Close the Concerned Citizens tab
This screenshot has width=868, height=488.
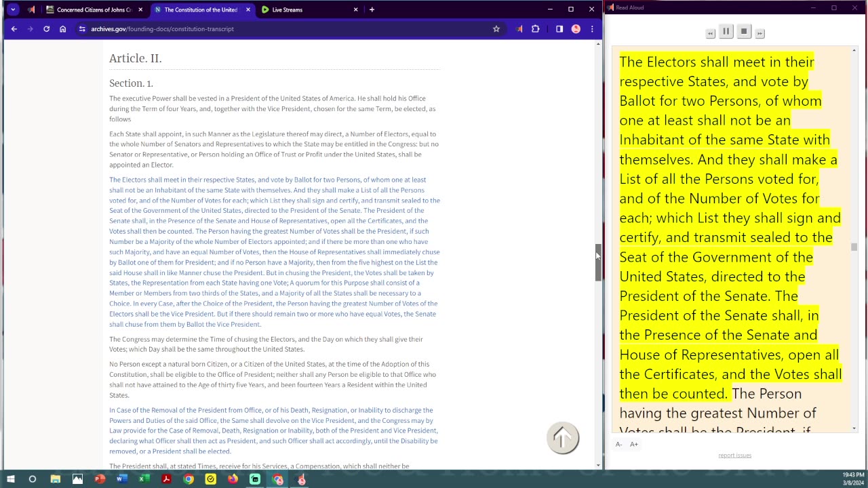coord(140,9)
